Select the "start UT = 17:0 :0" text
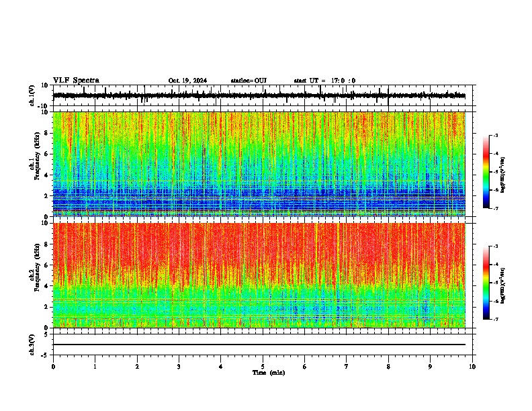 (324, 81)
